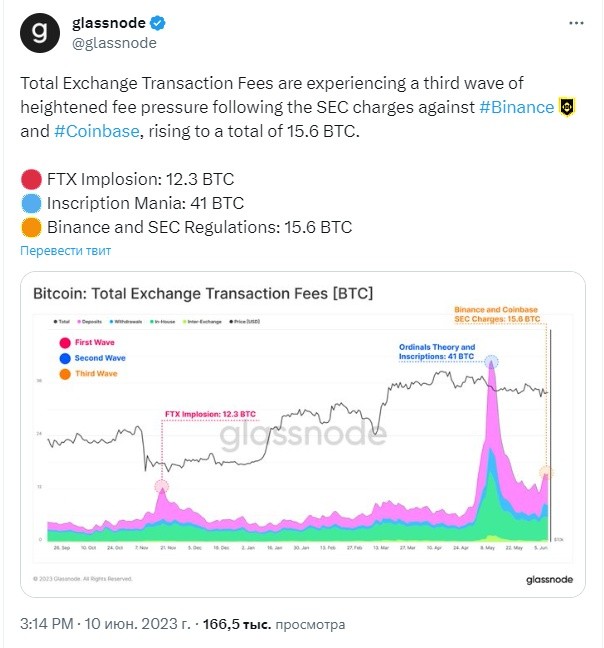Image resolution: width=604 pixels, height=648 pixels.
Task: Click the FTX Implosion peak marker on the chart
Action: pyautogui.click(x=162, y=486)
